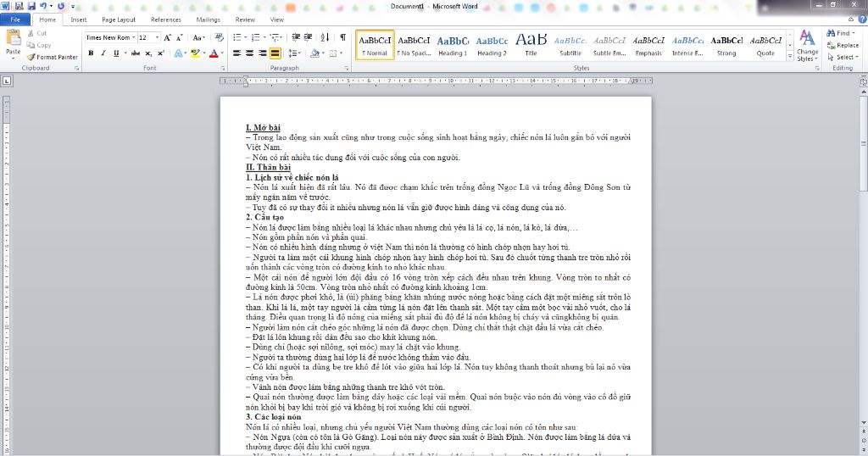Screen dimensions: 868x456
Task: Expand the styles gallery with More arrow
Action: pos(790,56)
